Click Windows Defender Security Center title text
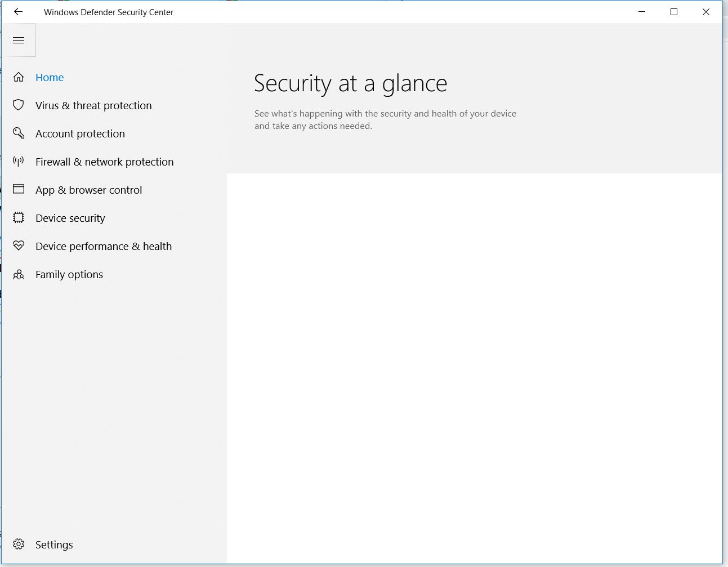Screen dimensions: 728x567 pos(109,12)
